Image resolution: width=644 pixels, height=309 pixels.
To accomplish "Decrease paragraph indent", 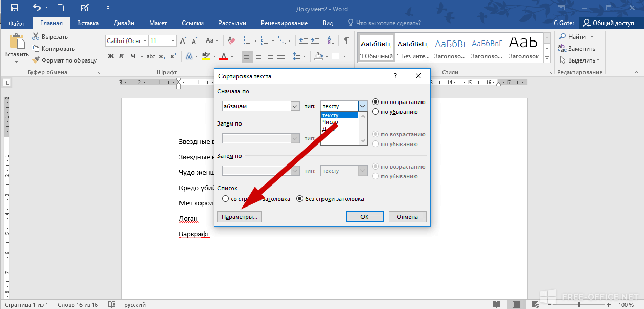I will [304, 40].
